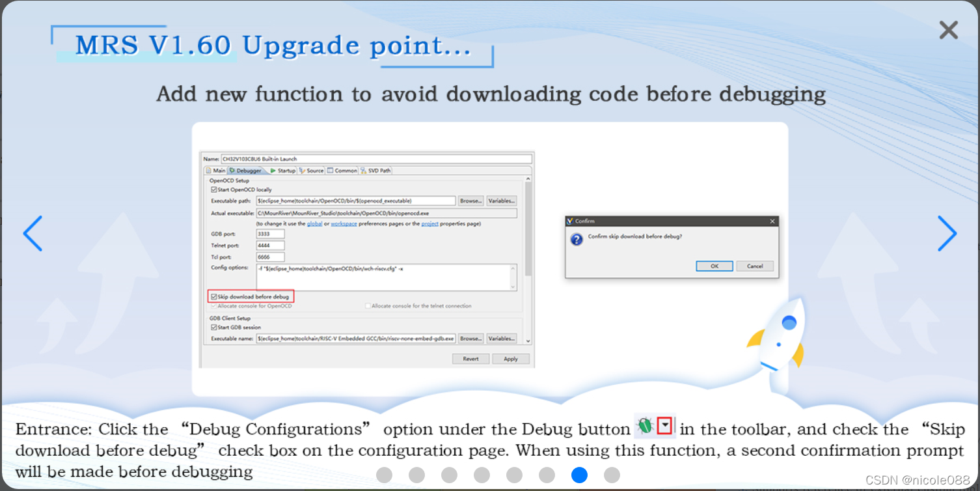The image size is (980, 491).
Task: Click the green Debug bug icon in the description
Action: [x=645, y=427]
